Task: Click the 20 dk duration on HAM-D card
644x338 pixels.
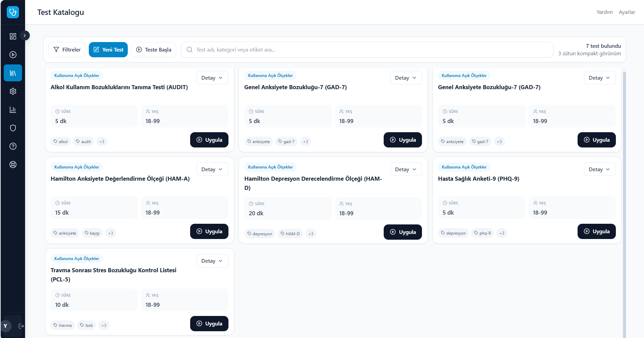Action: (x=256, y=213)
